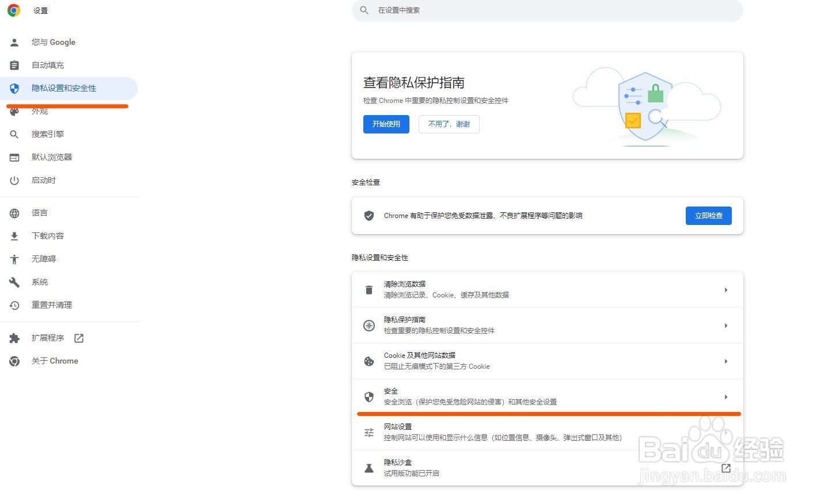832x504 pixels.
Task: Expand the 网站设置 row chevron
Action: (725, 432)
